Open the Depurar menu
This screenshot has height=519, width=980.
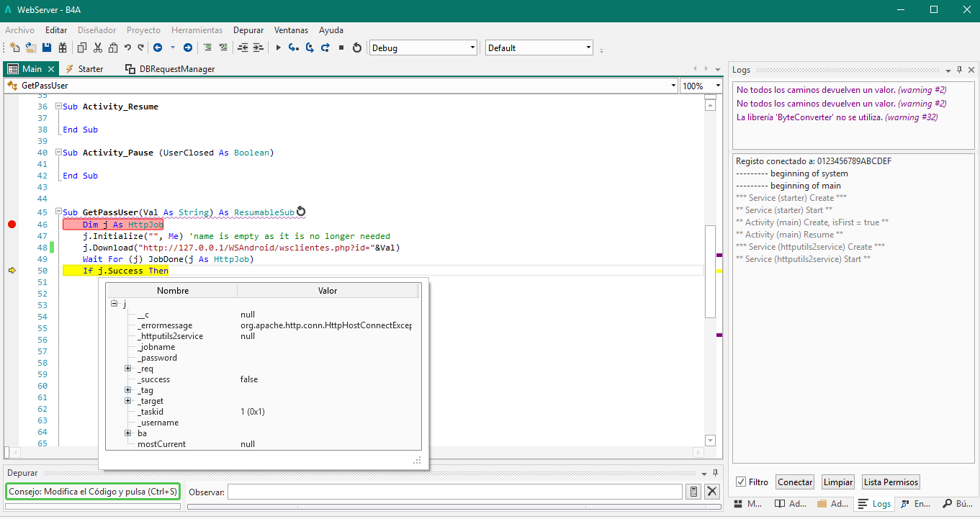[x=248, y=30]
